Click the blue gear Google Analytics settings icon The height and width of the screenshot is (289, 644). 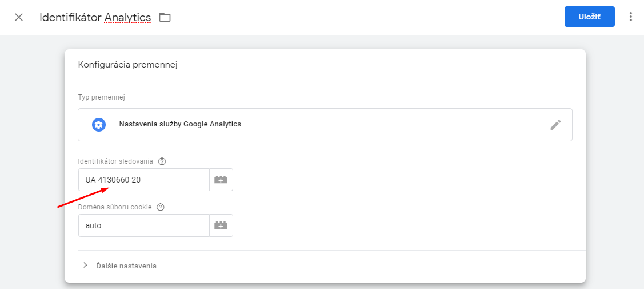[x=99, y=125]
